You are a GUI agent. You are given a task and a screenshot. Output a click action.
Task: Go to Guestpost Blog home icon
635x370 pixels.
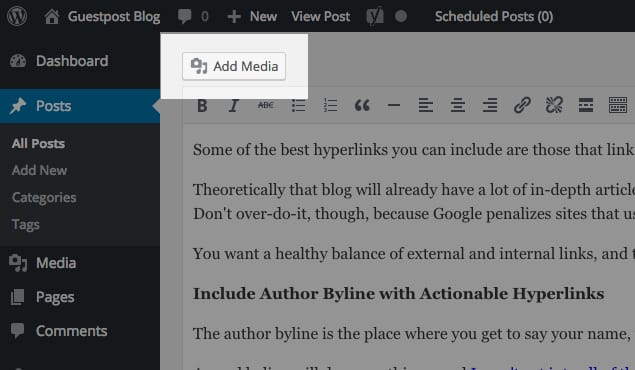[52, 17]
